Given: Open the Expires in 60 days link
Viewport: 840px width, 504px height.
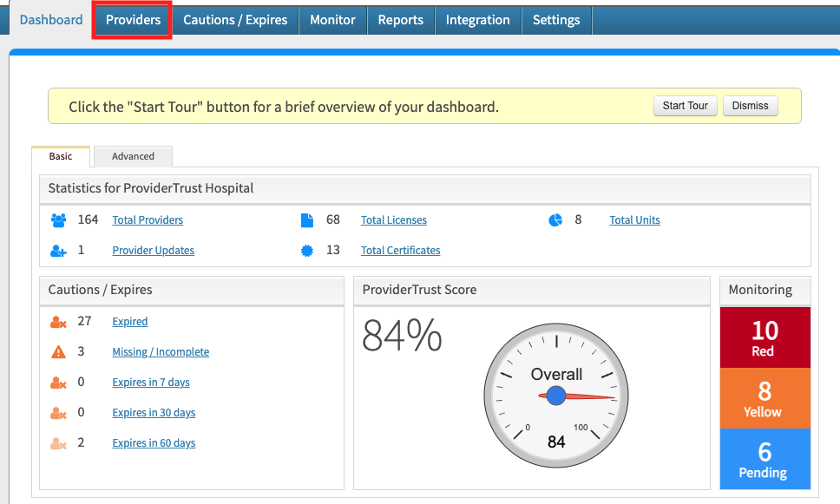Looking at the screenshot, I should point(154,443).
